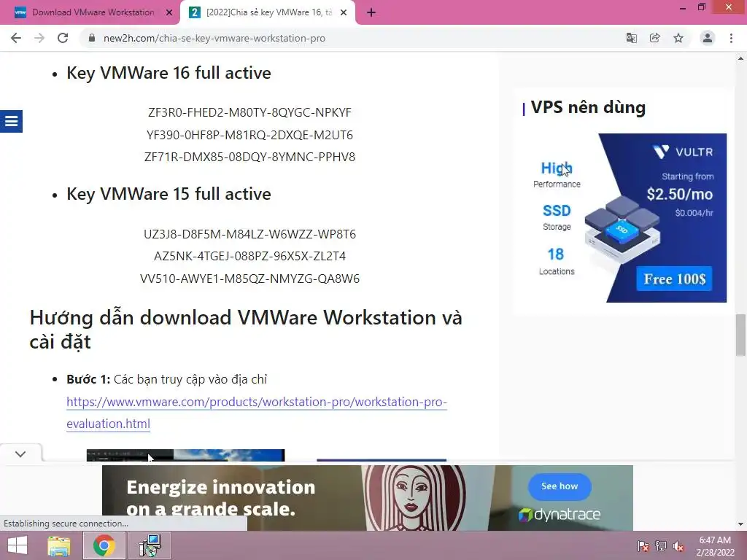
Task: Click the article screenshot thumbnail
Action: (185, 455)
